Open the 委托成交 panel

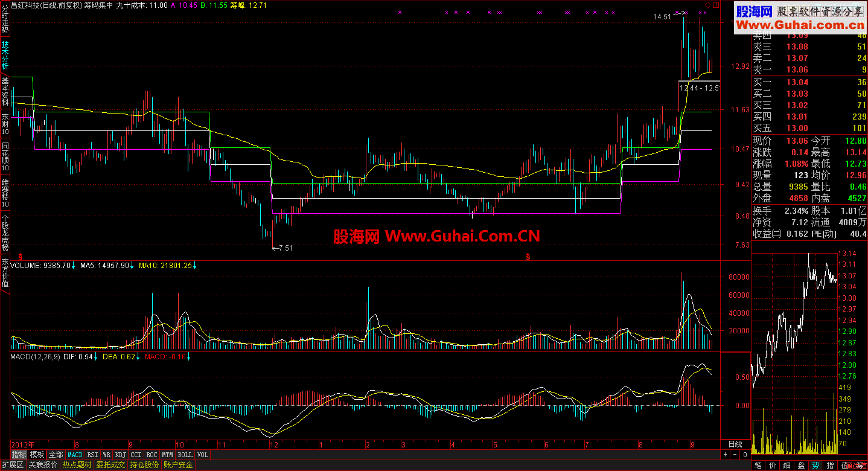(x=111, y=465)
